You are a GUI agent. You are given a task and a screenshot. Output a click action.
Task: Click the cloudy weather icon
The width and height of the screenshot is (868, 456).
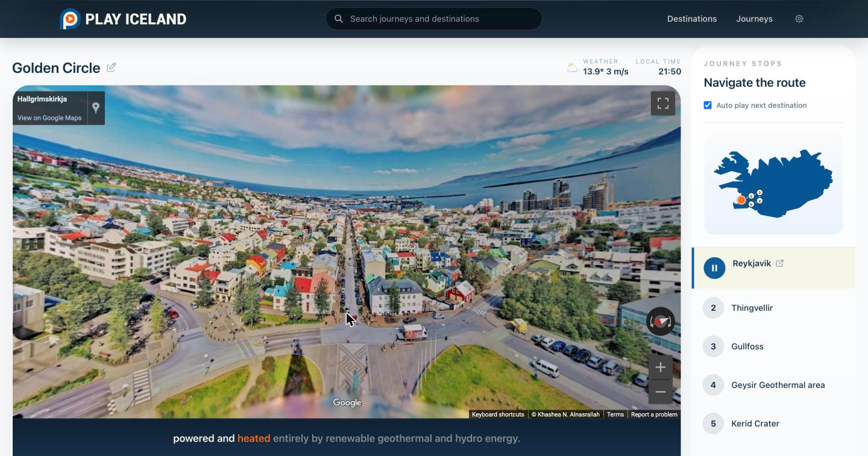point(572,67)
